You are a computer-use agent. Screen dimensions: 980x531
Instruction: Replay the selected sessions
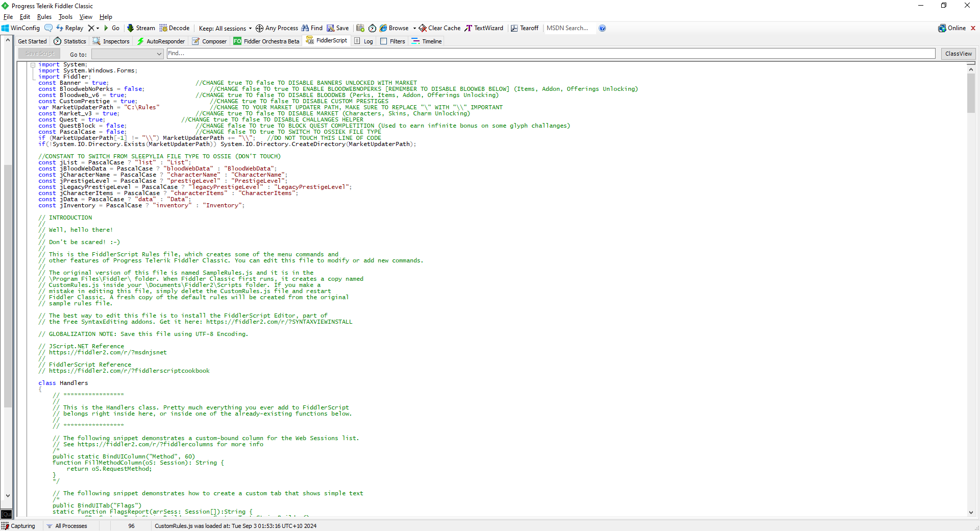tap(70, 28)
